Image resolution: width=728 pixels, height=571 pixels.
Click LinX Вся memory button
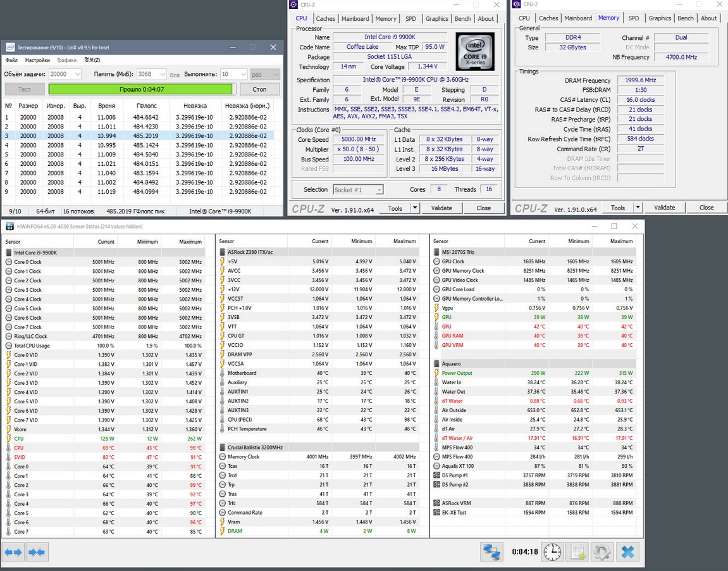click(x=175, y=74)
